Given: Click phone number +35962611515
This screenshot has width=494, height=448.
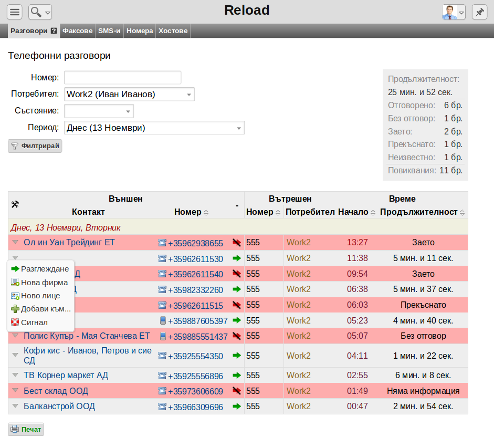Looking at the screenshot, I should pyautogui.click(x=195, y=306).
